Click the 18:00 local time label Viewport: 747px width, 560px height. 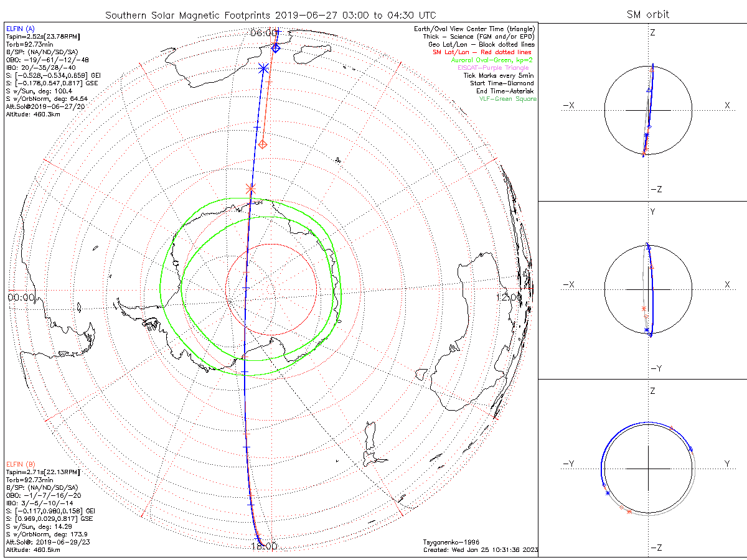click(263, 546)
